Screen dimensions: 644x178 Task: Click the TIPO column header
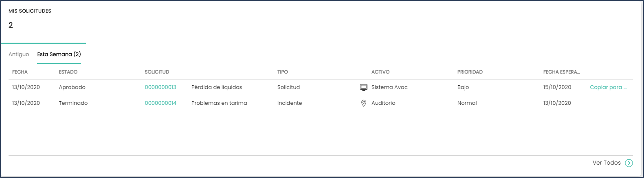click(x=283, y=72)
